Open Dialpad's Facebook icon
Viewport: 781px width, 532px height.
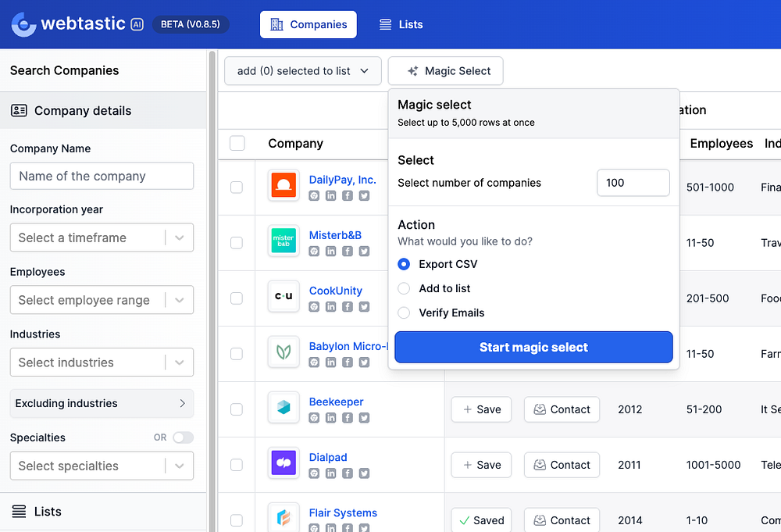pyautogui.click(x=348, y=473)
